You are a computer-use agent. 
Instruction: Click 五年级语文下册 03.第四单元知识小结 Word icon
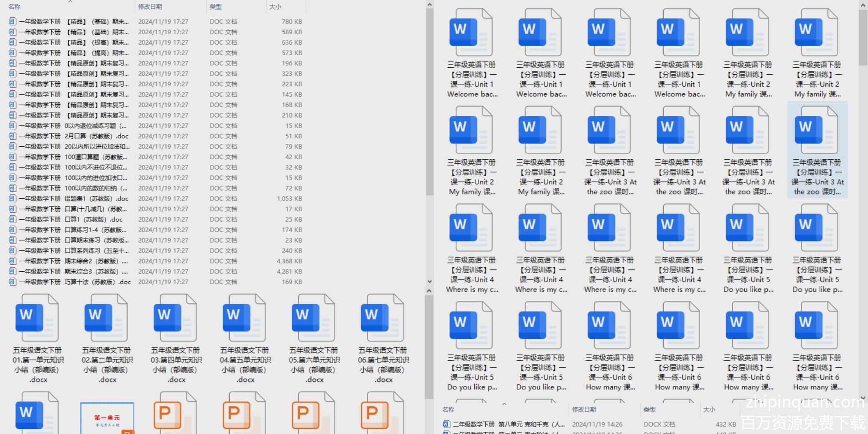175,319
